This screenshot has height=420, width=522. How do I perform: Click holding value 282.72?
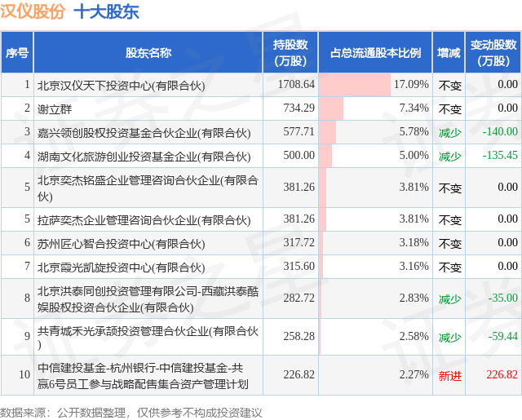(299, 298)
